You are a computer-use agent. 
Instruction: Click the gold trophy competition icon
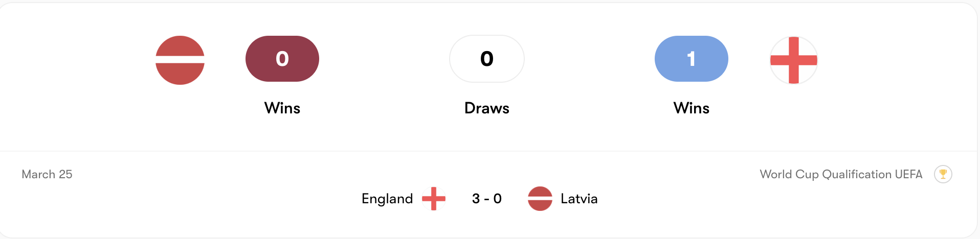coord(943,174)
